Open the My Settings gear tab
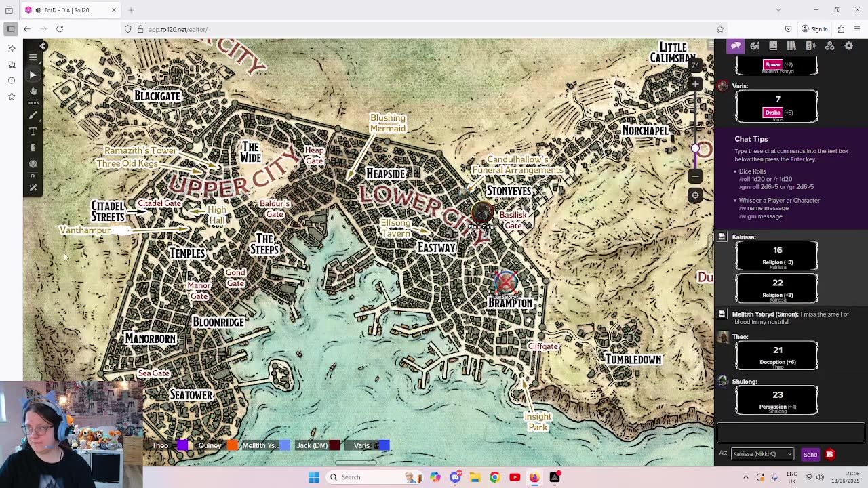The height and width of the screenshot is (488, 868). click(x=848, y=46)
